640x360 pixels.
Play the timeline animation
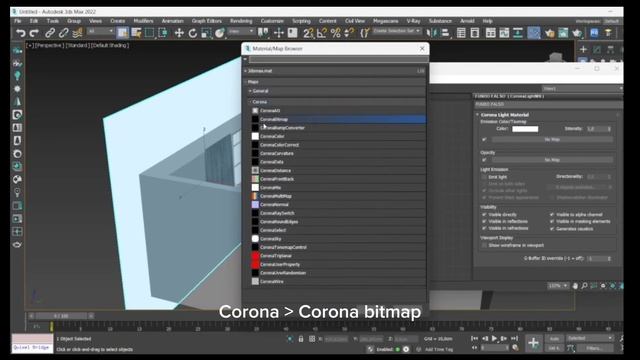click(495, 338)
